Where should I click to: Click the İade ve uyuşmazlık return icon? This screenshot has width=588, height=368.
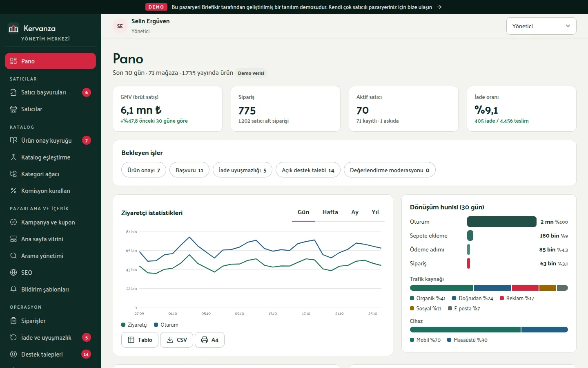tap(13, 337)
